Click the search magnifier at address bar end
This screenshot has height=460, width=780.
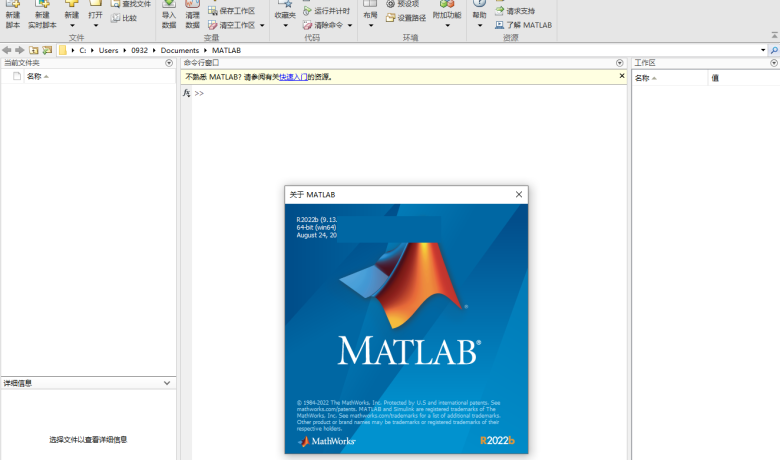coord(774,50)
